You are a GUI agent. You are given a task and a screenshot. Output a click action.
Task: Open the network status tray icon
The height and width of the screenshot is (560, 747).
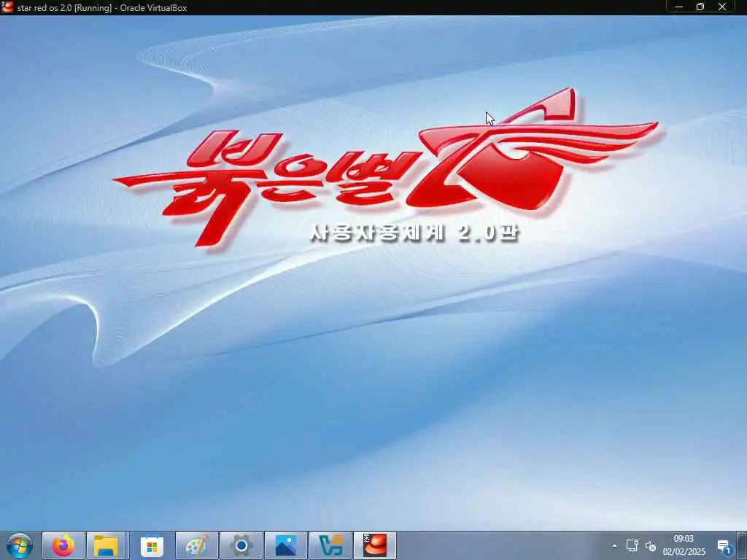pos(632,545)
